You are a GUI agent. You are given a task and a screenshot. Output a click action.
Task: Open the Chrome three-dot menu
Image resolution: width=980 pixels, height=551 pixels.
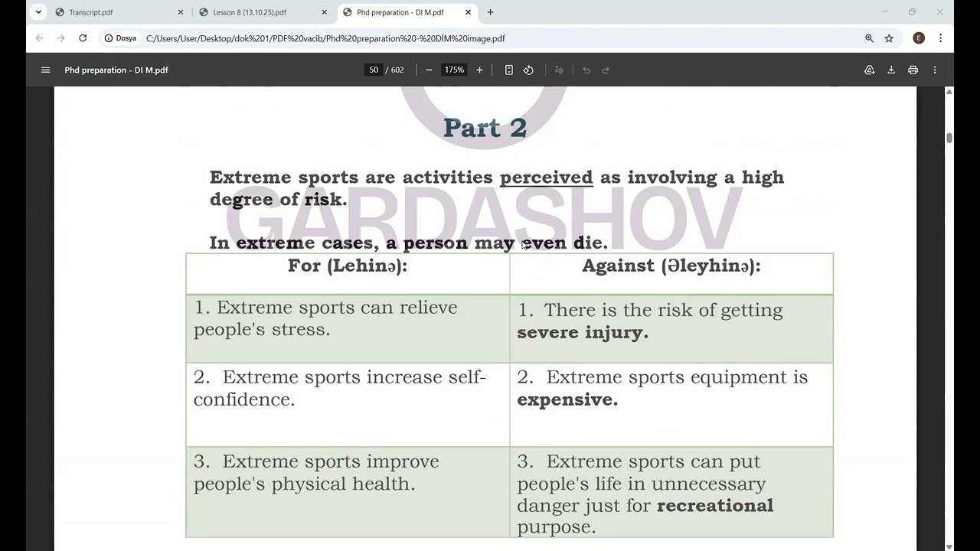tap(940, 38)
